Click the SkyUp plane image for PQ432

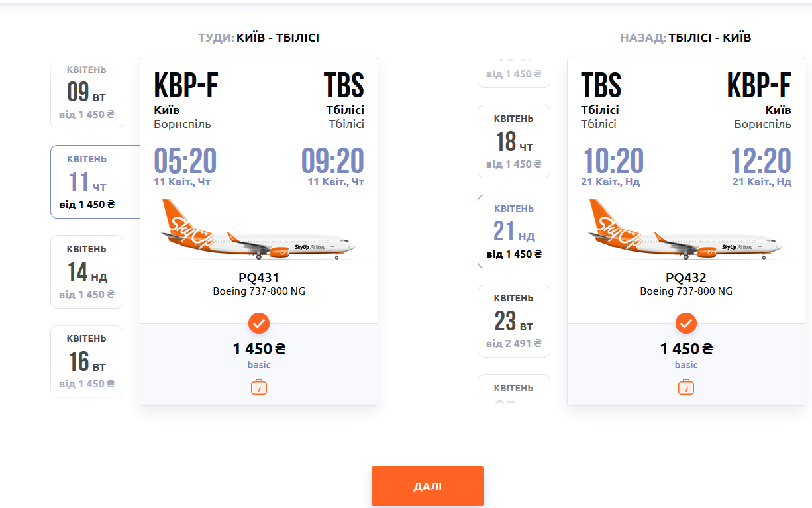pyautogui.click(x=685, y=230)
